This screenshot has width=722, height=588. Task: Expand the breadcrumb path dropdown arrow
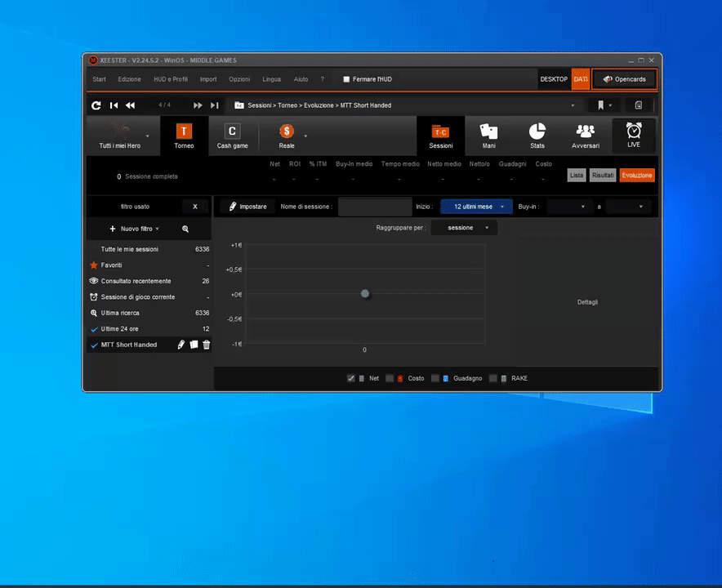click(573, 105)
